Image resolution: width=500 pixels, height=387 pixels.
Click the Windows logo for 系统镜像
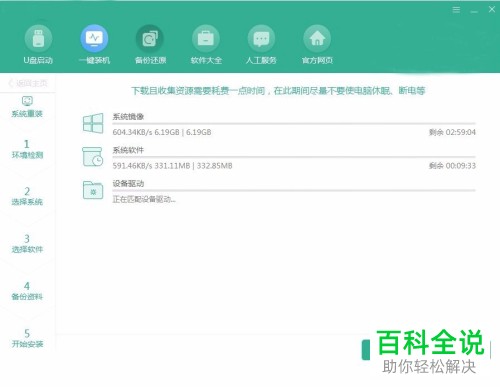coord(93,124)
